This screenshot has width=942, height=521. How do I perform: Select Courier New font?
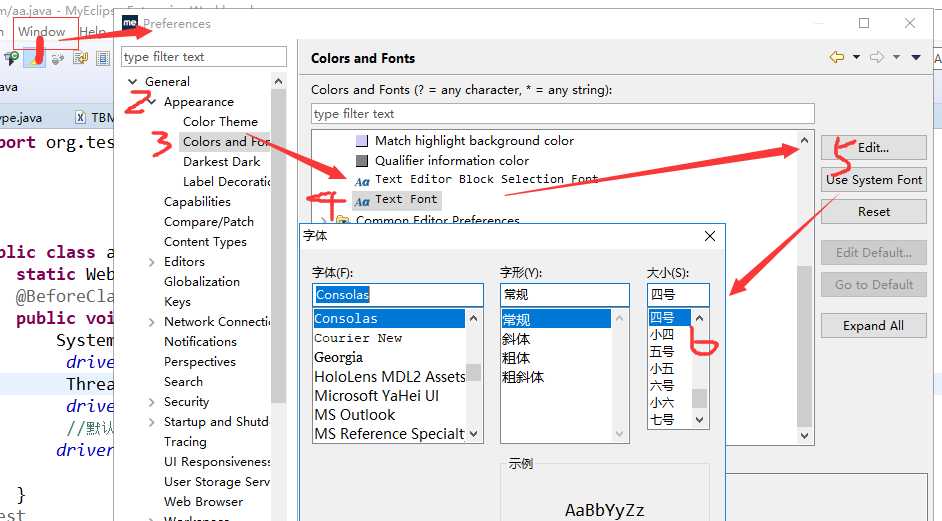[x=358, y=338]
